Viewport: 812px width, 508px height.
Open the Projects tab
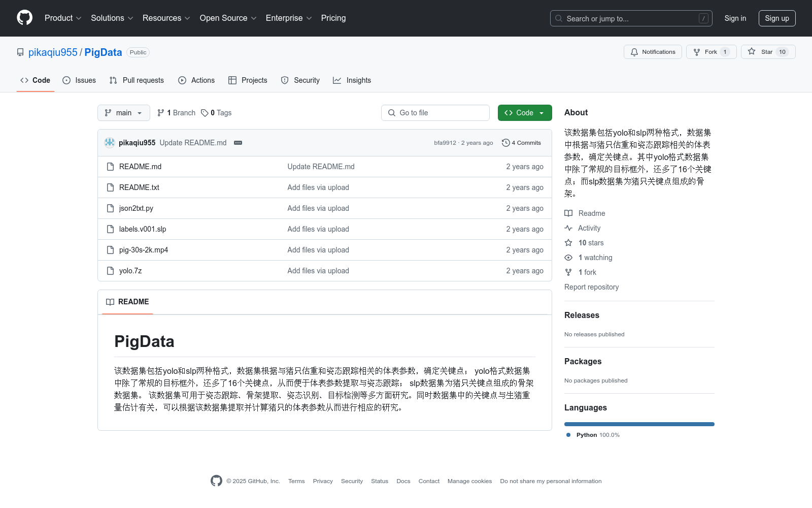coord(248,80)
